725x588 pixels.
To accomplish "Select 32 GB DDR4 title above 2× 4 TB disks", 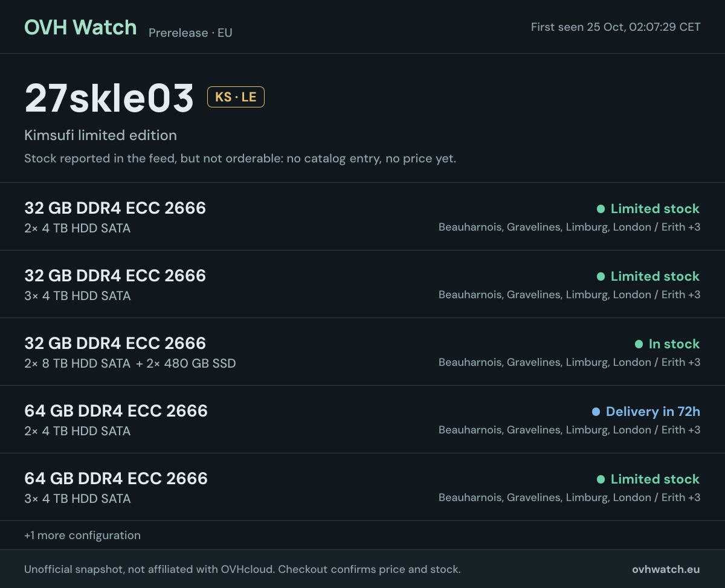I will 115,208.
